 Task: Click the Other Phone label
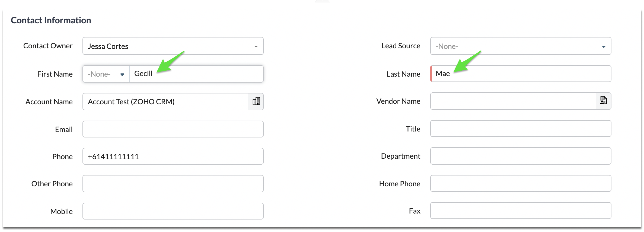[52, 184]
